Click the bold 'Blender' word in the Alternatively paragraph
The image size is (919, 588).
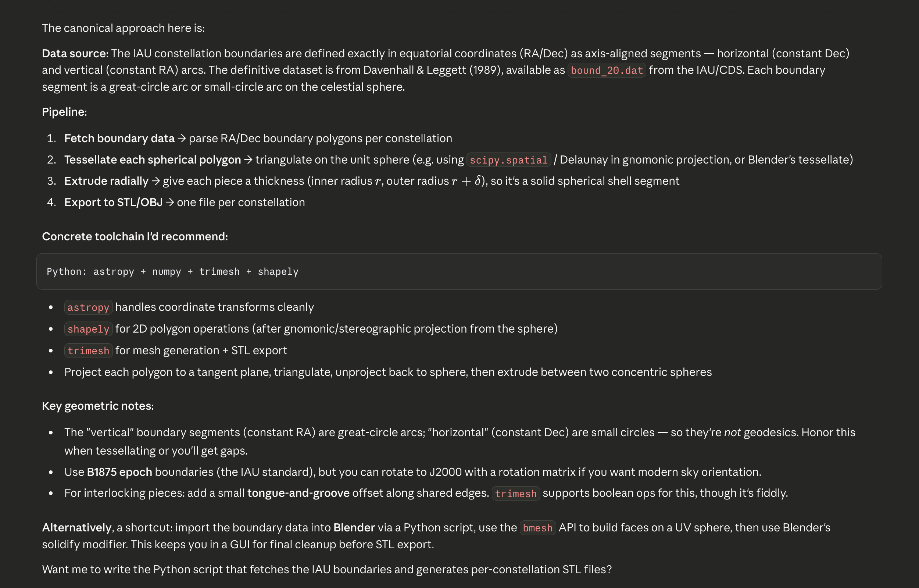tap(354, 528)
